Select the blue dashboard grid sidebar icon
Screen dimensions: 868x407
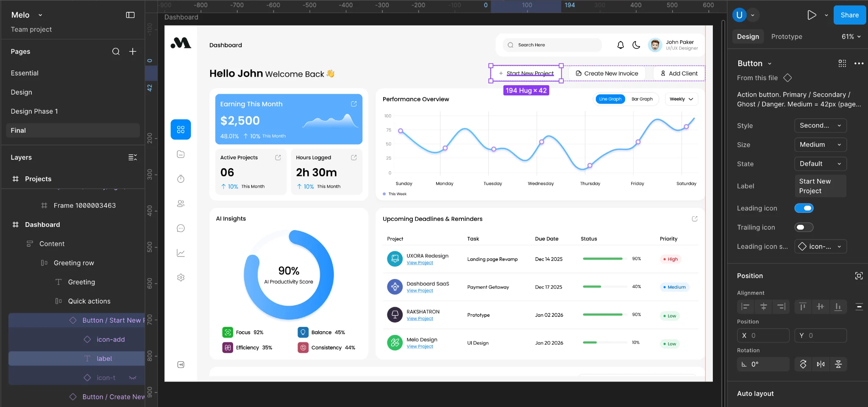click(x=181, y=129)
